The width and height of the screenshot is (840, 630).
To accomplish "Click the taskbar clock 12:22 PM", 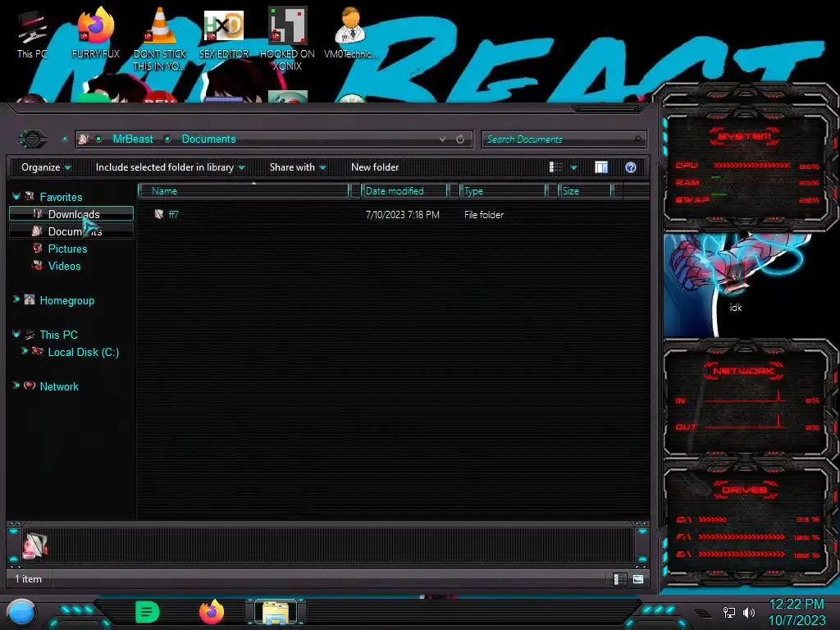I will click(x=797, y=605).
